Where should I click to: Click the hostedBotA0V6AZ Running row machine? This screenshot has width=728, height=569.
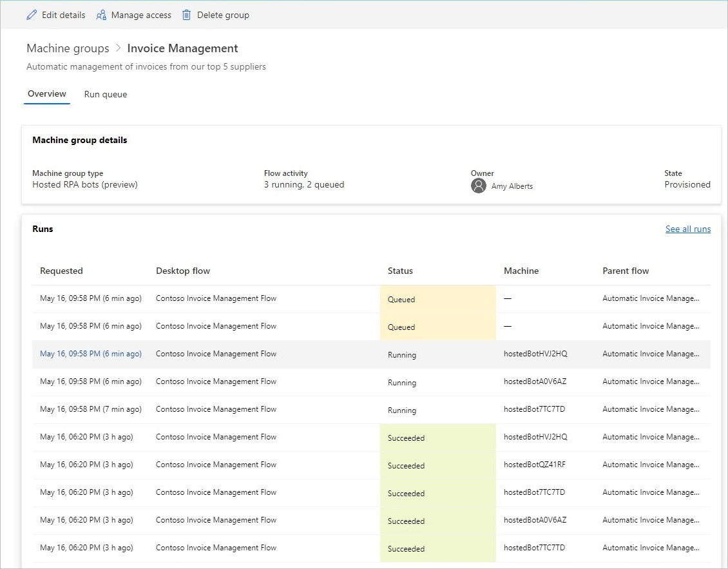[x=535, y=381]
